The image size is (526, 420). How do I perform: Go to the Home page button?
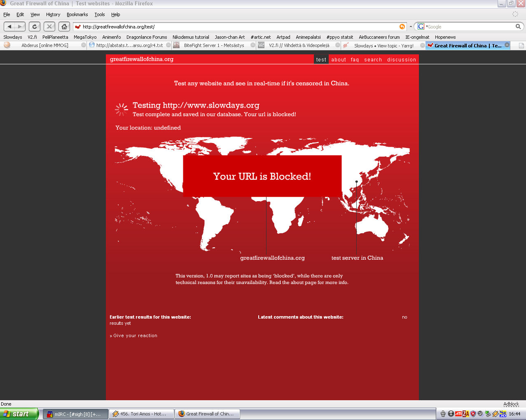[64, 27]
